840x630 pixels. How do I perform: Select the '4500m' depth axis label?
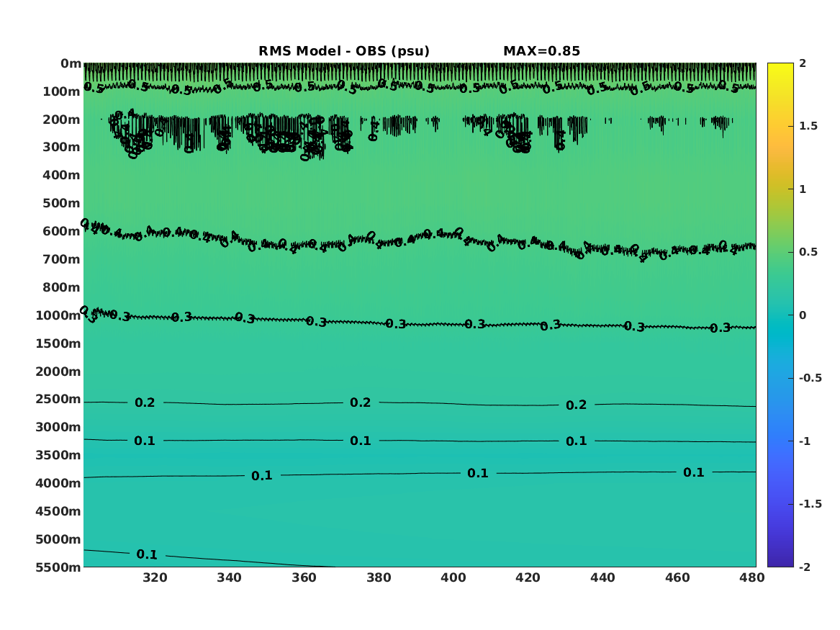(x=58, y=512)
